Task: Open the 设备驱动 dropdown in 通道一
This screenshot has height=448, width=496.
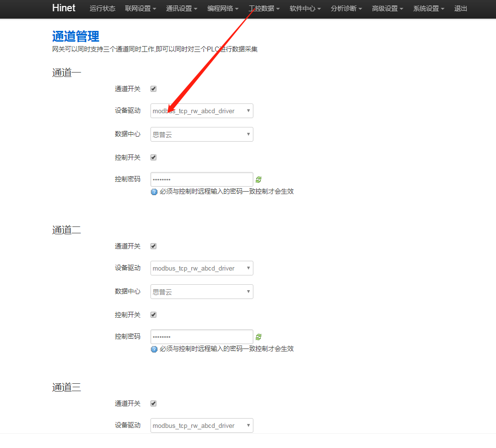Action: (x=201, y=111)
